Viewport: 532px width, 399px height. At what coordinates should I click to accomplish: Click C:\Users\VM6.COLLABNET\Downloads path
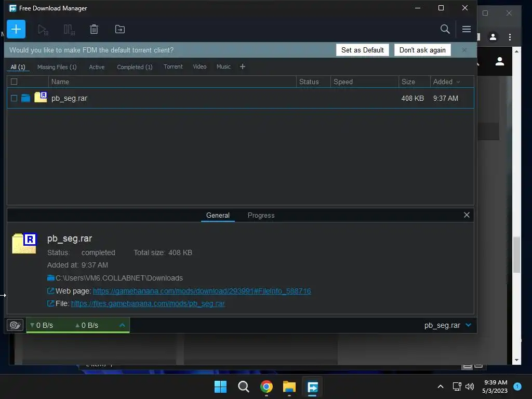pyautogui.click(x=119, y=278)
